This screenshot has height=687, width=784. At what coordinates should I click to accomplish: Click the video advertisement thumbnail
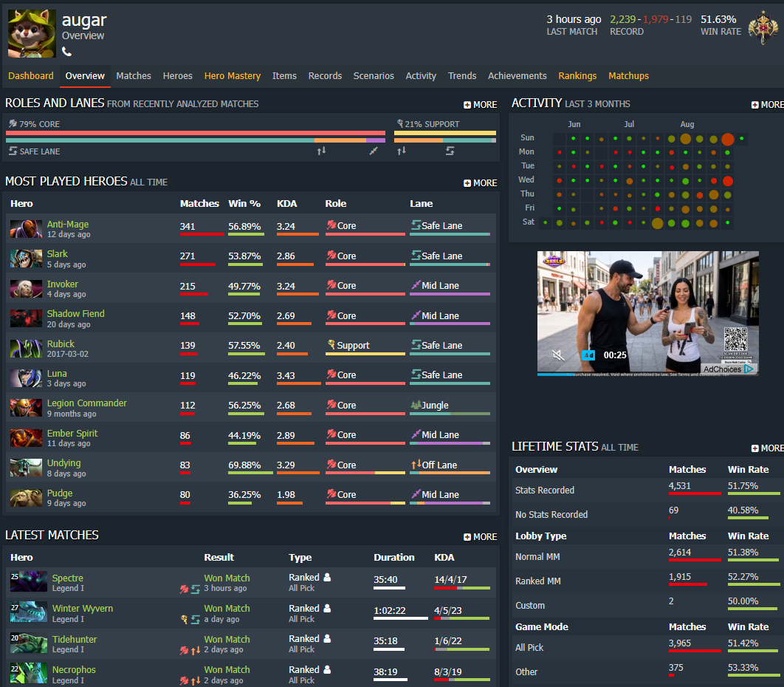click(648, 312)
